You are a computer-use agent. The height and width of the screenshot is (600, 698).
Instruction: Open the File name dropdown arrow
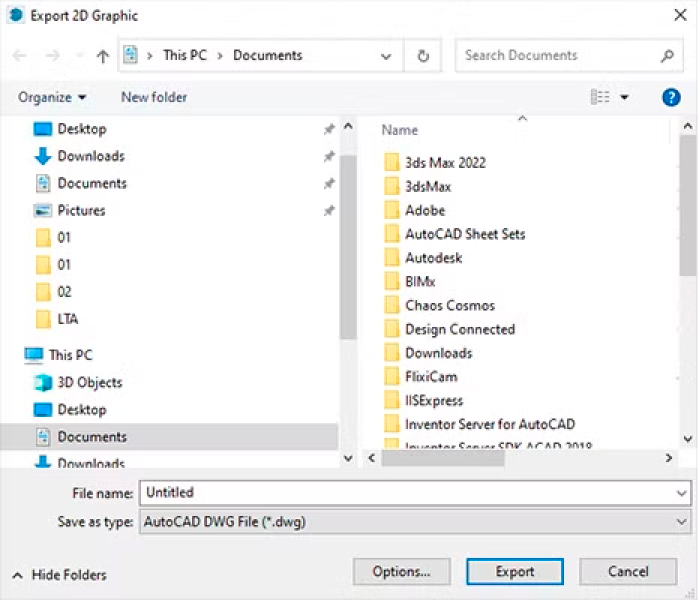(682, 493)
